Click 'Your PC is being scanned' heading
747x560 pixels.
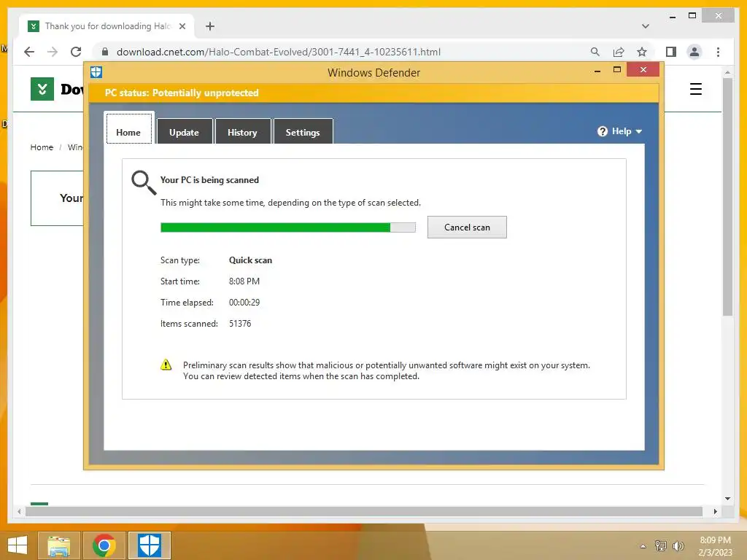tap(209, 180)
